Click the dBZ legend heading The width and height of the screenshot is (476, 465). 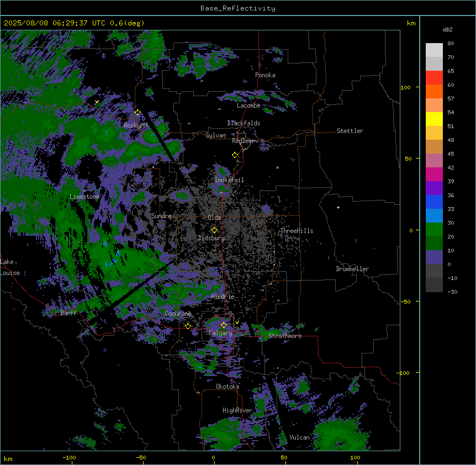coord(447,30)
